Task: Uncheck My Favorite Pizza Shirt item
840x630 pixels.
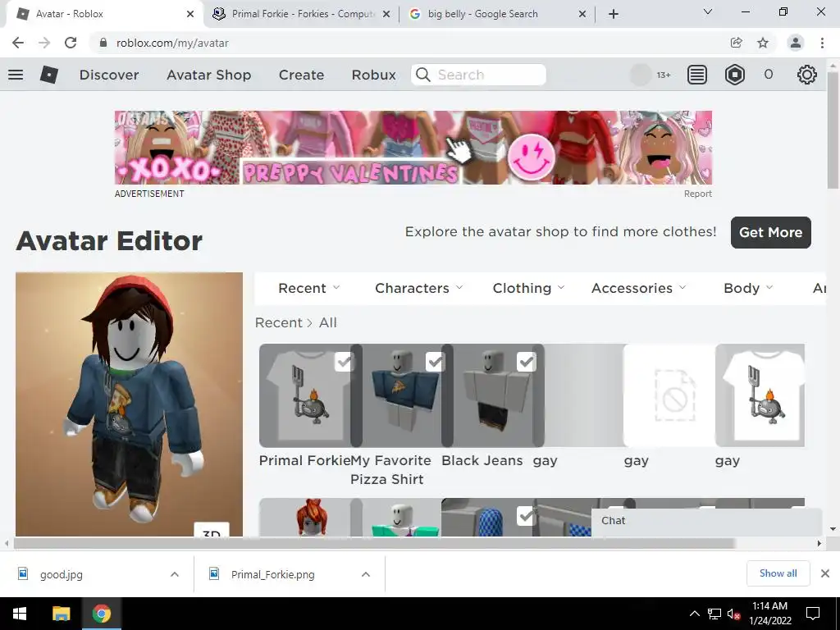Action: (435, 362)
